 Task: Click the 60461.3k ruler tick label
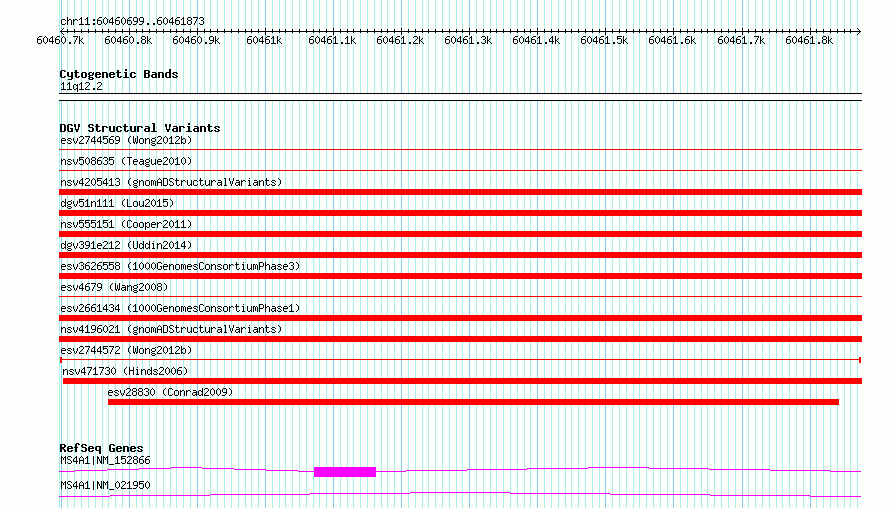468,40
